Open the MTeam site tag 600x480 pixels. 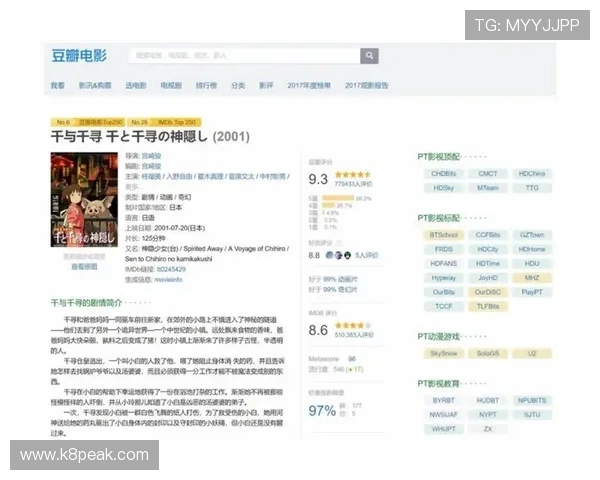[x=488, y=188]
